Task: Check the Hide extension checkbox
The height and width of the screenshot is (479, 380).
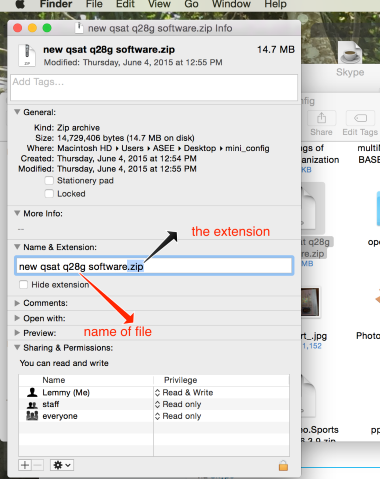Action: pyautogui.click(x=23, y=285)
